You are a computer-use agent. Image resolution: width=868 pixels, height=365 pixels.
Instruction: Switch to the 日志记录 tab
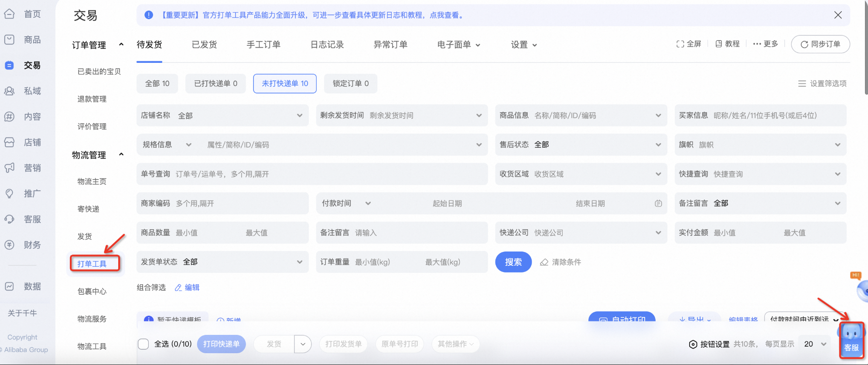point(327,45)
